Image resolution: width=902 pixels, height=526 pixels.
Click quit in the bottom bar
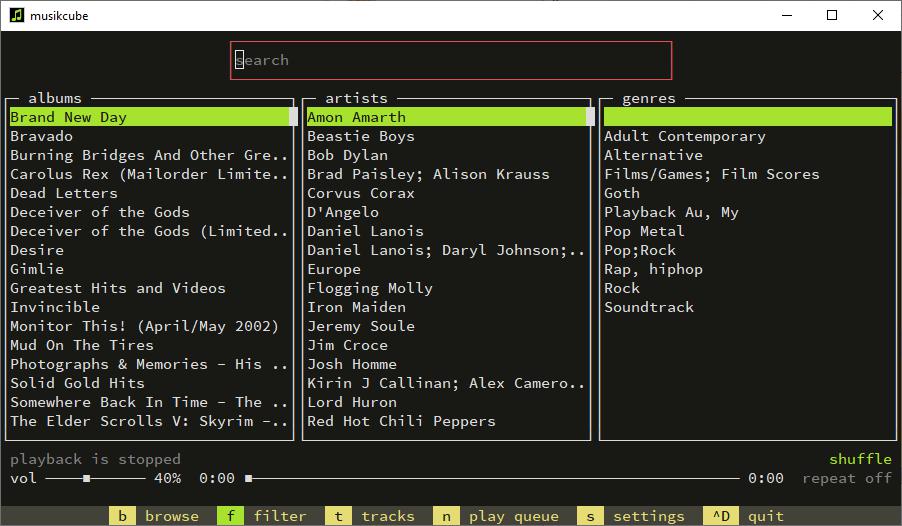(x=744, y=516)
